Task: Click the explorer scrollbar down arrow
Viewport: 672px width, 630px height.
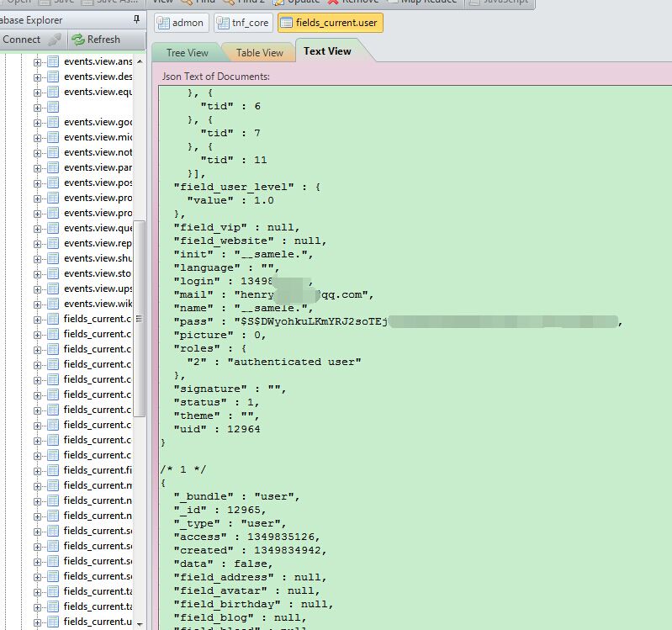Action: point(140,624)
